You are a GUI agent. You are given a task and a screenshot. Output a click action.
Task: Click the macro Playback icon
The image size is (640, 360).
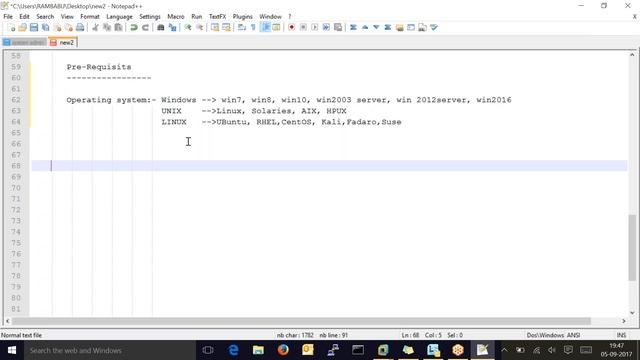click(x=314, y=27)
